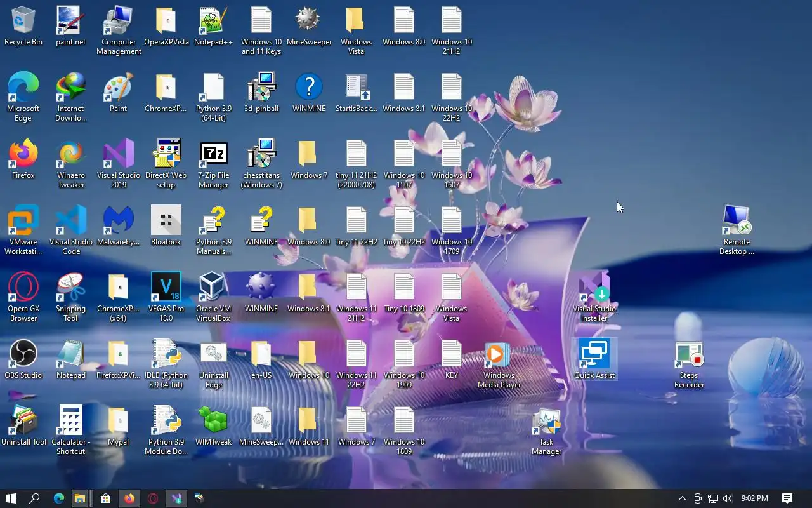The height and width of the screenshot is (508, 812).
Task: Select the Uninstall Tool desktop icon
Action: tap(23, 426)
